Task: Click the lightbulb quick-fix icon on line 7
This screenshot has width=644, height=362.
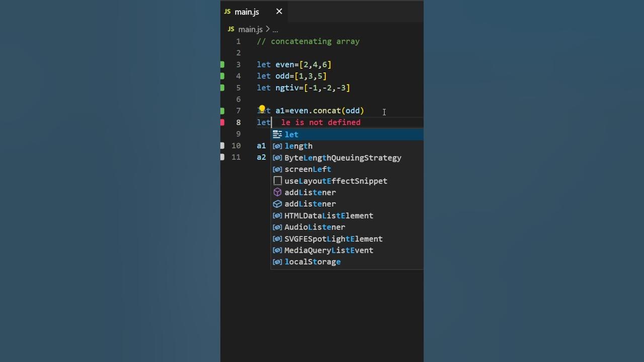Action: [x=262, y=109]
